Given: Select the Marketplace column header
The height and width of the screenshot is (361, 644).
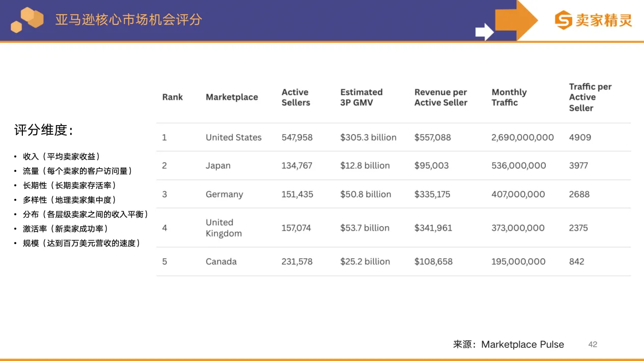Looking at the screenshot, I should 232,97.
